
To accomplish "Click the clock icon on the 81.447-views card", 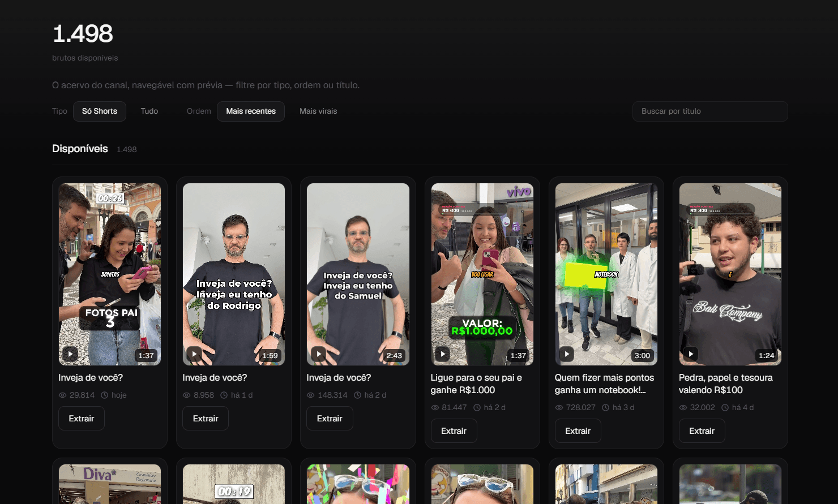I will (477, 407).
